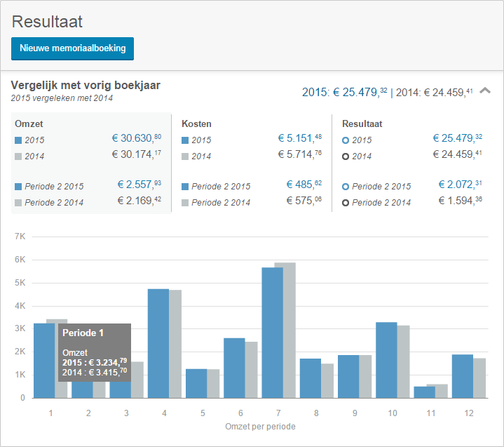
Task: Click the blue 2015 bar for period 7
Action: pyautogui.click(x=272, y=333)
